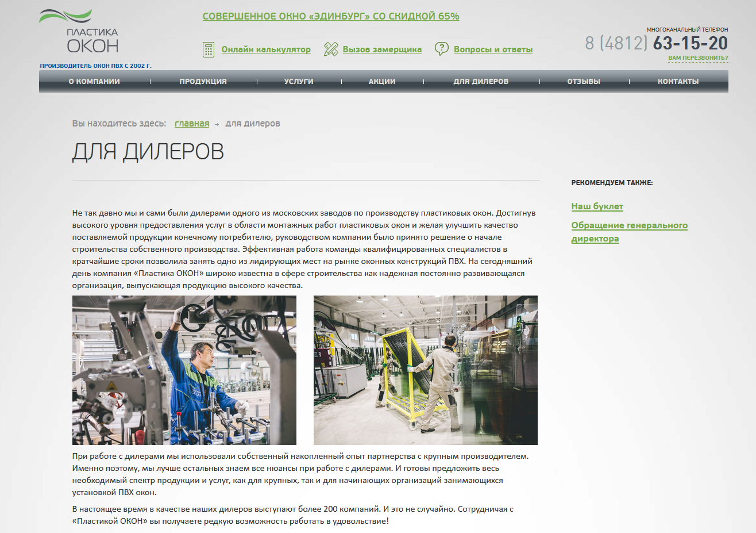Open the Продукция menu item

click(x=203, y=82)
